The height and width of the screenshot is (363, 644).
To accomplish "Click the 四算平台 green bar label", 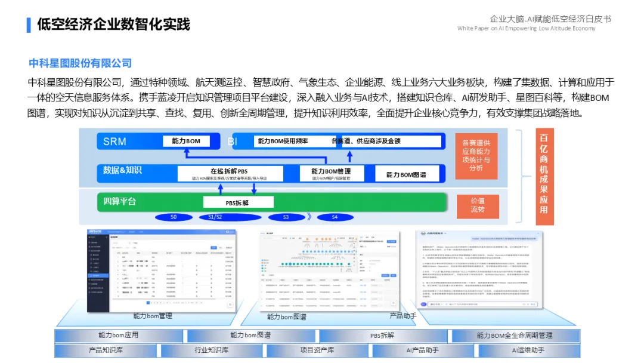I will point(119,201).
